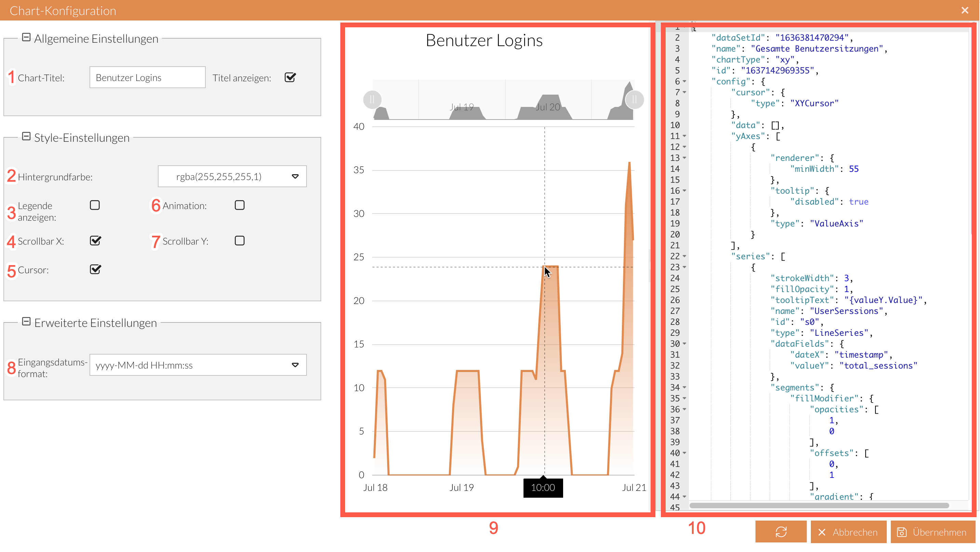
Task: Open the Hintergrundfarbe color dropdown
Action: click(x=295, y=176)
